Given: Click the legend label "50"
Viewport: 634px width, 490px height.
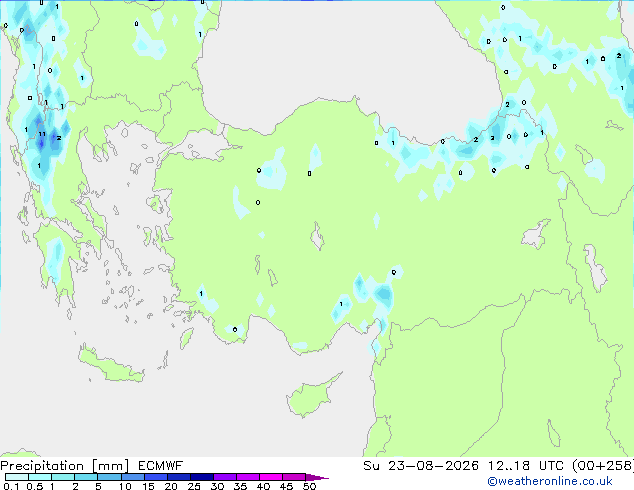Looking at the screenshot, I should tap(309, 486).
